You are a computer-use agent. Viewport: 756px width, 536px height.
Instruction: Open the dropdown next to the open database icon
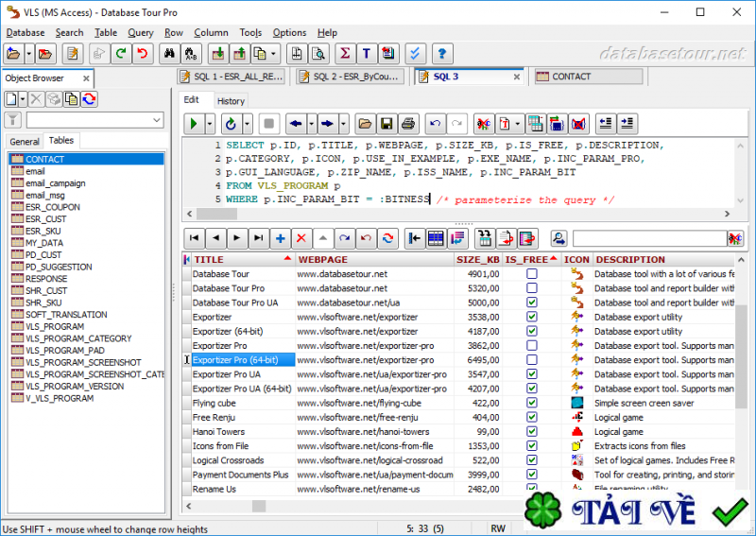[29, 54]
